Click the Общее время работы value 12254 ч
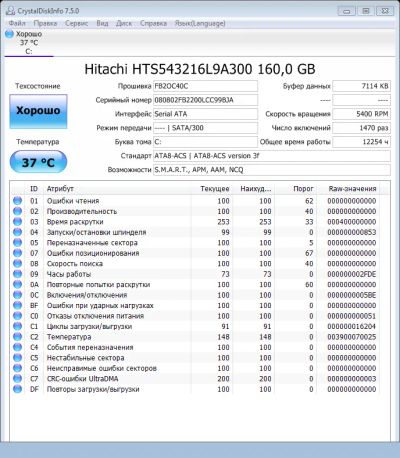The image size is (400, 458). tap(361, 142)
